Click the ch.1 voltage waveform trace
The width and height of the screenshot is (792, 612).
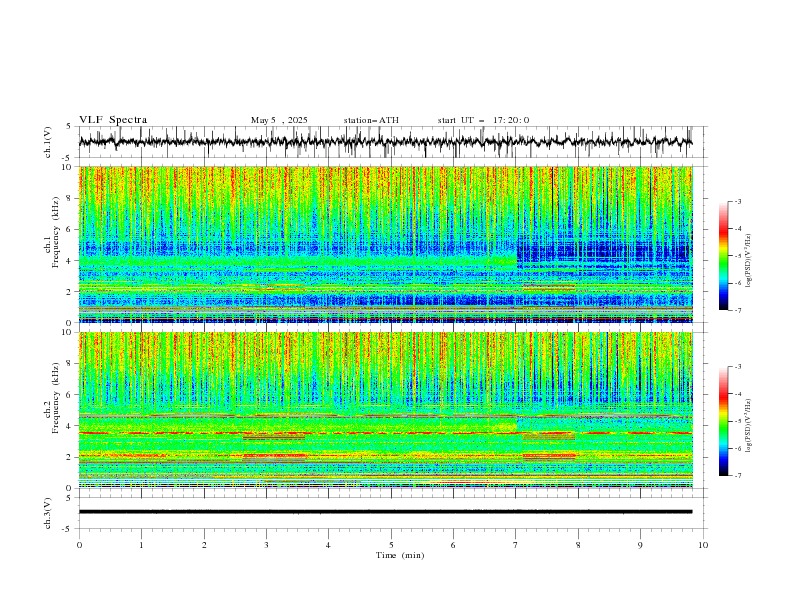pyautogui.click(x=385, y=142)
